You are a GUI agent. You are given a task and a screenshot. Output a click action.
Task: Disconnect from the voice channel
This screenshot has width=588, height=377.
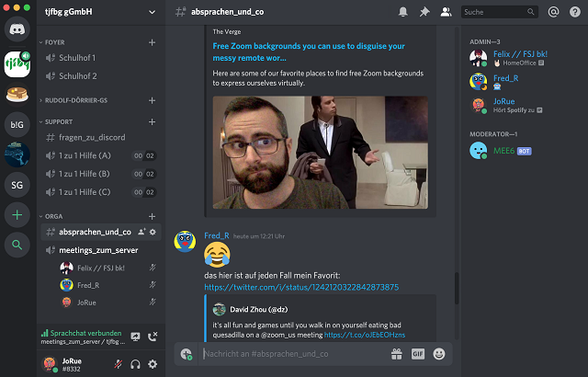pos(153,337)
